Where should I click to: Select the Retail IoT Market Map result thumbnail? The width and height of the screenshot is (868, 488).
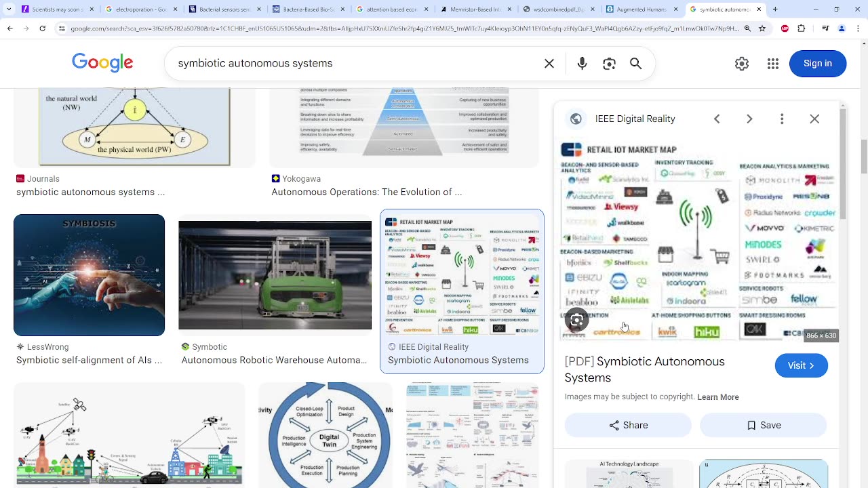(462, 275)
